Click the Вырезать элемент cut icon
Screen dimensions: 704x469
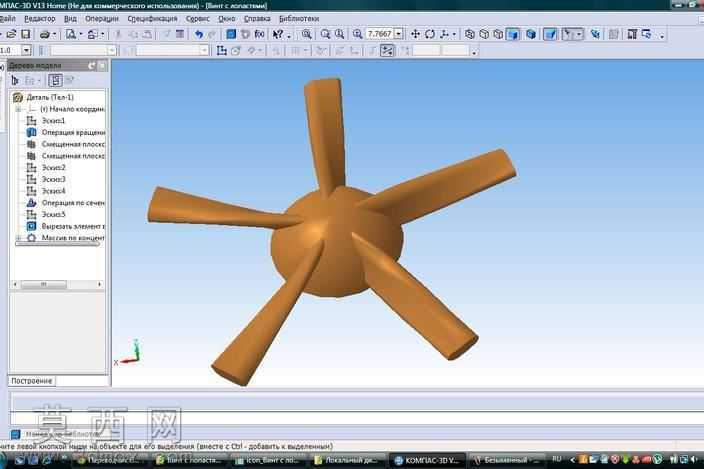pos(31,226)
